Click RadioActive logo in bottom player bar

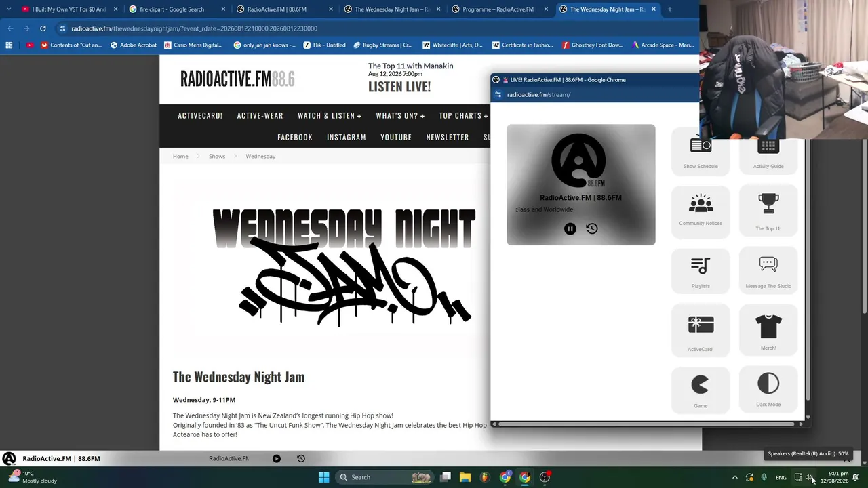point(9,459)
